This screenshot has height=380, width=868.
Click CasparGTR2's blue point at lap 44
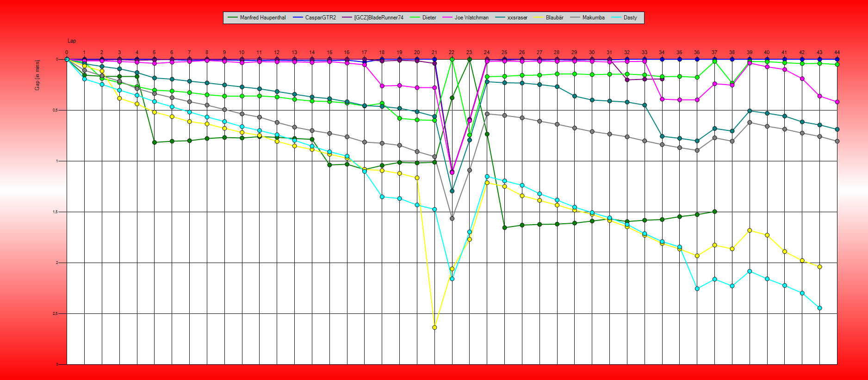coord(837,59)
